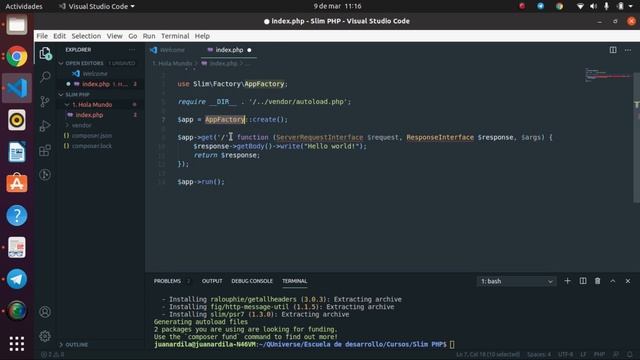Show errors and warnings count in status bar
Screen dimensions: 640x360
[x=53, y=354]
